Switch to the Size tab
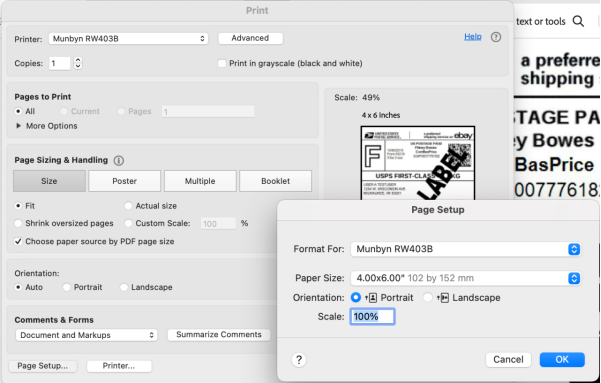Image resolution: width=601 pixels, height=383 pixels. tap(49, 181)
